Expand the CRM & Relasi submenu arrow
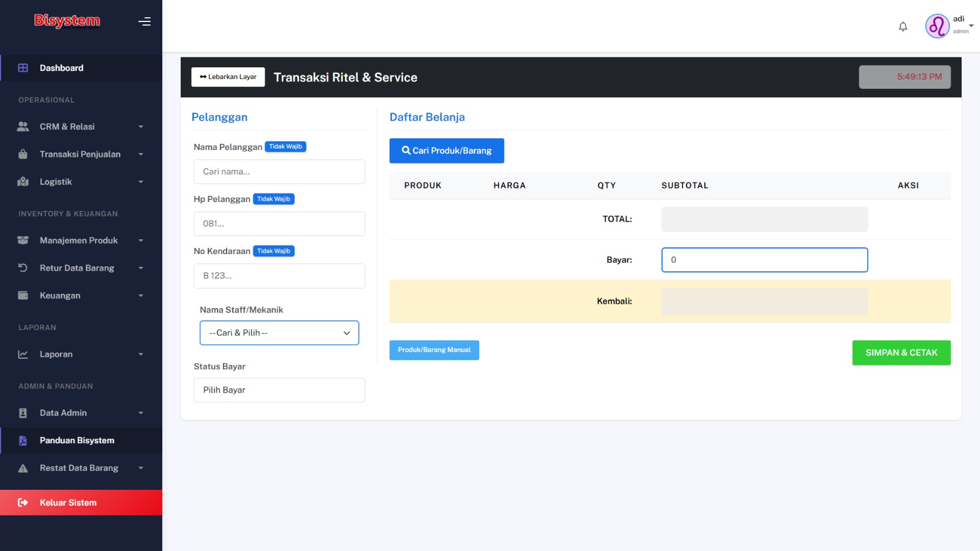Image resolution: width=980 pixels, height=551 pixels. (141, 127)
